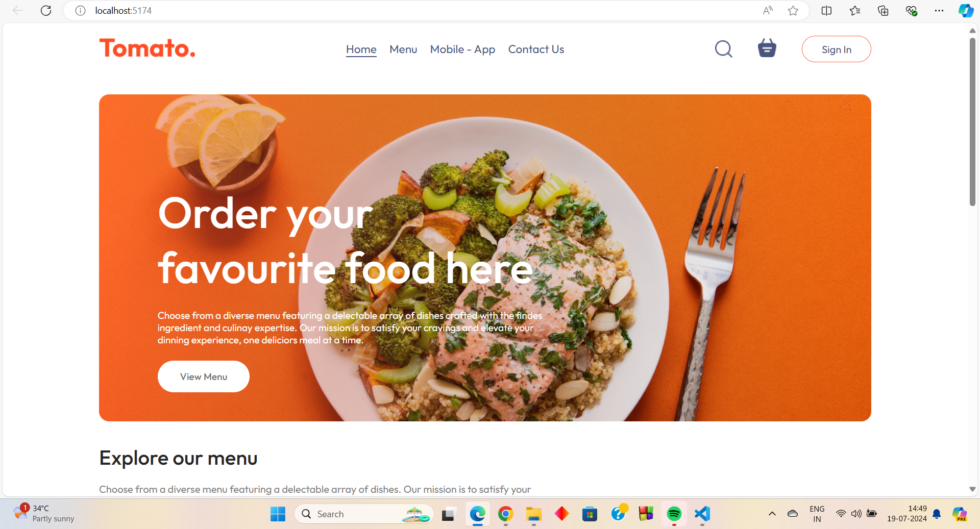980x529 pixels.
Task: Open Visual Studio Code from the taskbar
Action: point(702,514)
